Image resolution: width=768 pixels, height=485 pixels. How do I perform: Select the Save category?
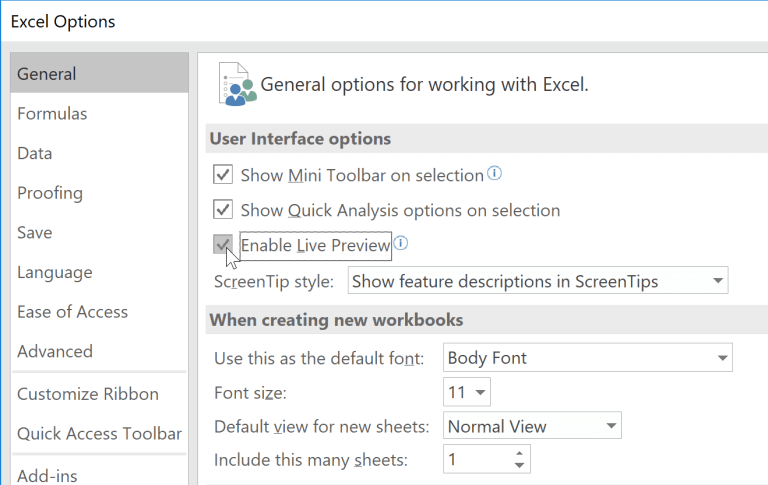(35, 232)
